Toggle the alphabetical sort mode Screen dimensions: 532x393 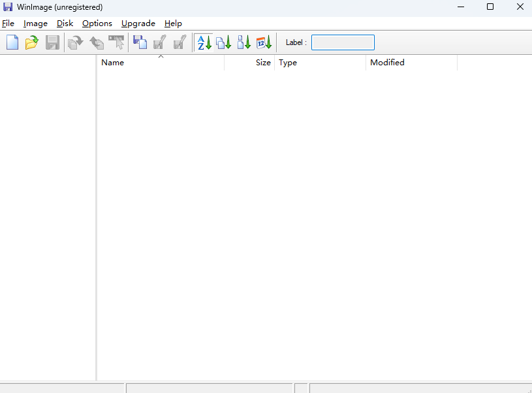pyautogui.click(x=204, y=42)
